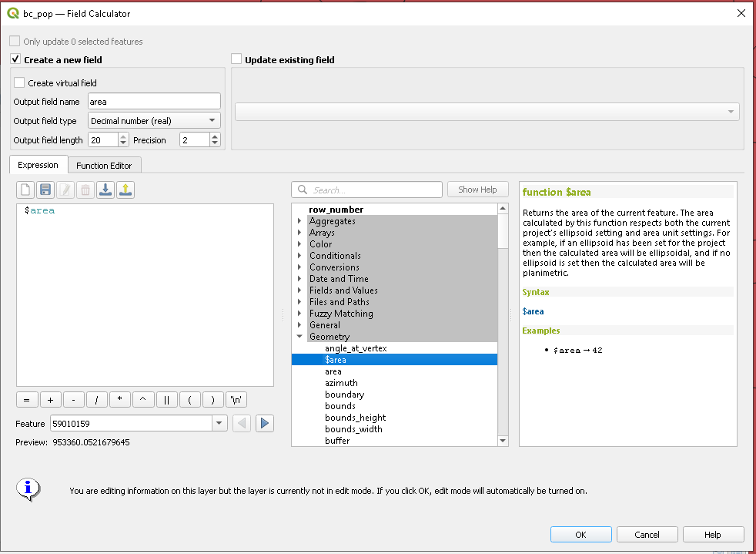Select the bounds function
This screenshot has width=756, height=554.
coord(340,406)
